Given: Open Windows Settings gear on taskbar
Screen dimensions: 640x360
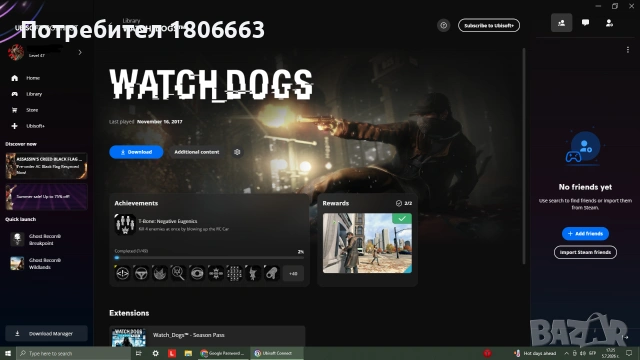Looking at the screenshot, I should pos(156,353).
